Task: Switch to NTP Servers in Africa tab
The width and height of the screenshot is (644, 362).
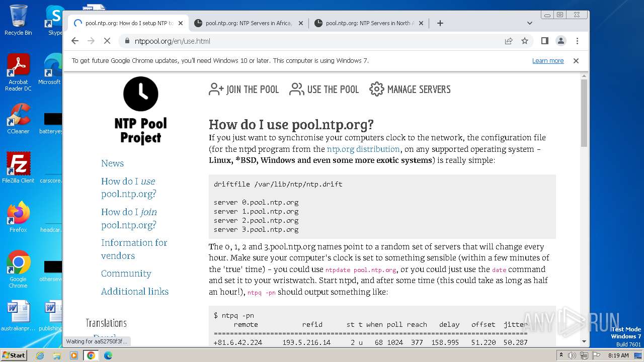Action: (x=249, y=23)
